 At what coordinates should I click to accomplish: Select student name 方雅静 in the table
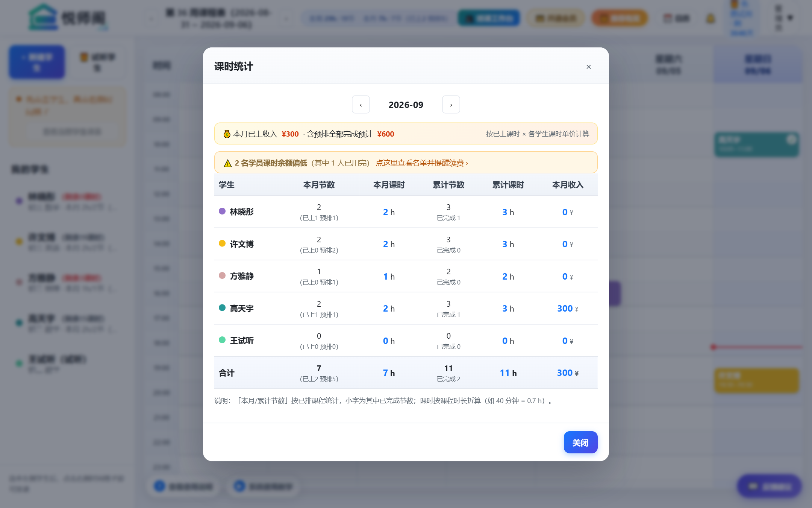[x=242, y=276]
